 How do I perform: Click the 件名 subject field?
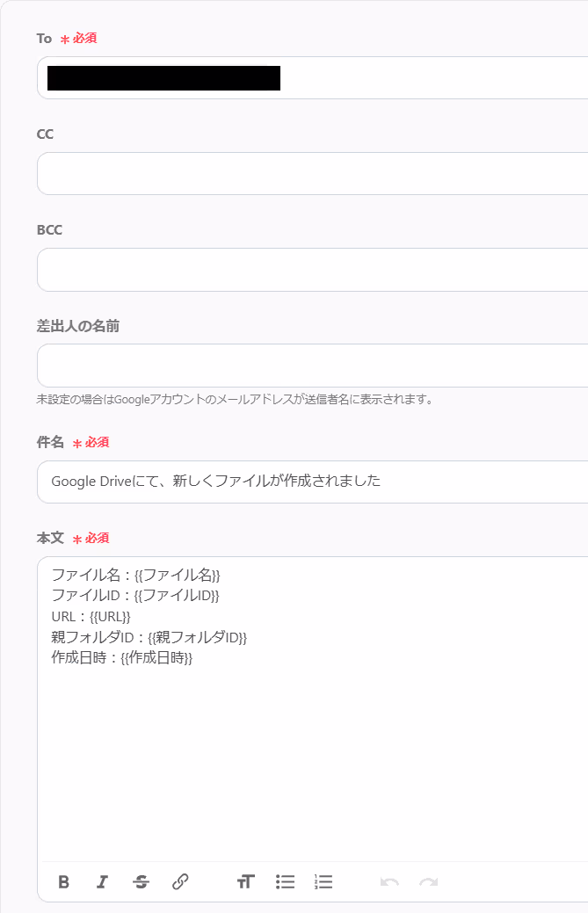[313, 482]
